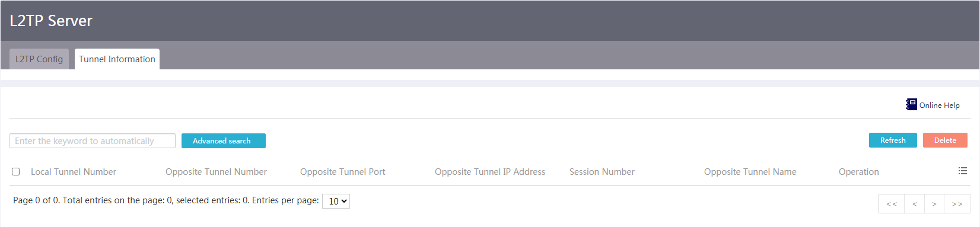Open the Online Help book icon
The image size is (980, 227).
coord(911,104)
